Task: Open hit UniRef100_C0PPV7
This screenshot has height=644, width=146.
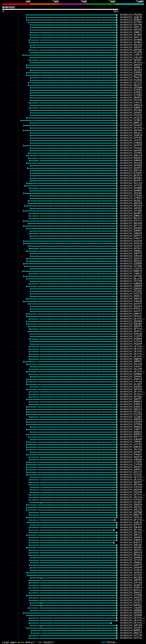Action: pos(131,55)
